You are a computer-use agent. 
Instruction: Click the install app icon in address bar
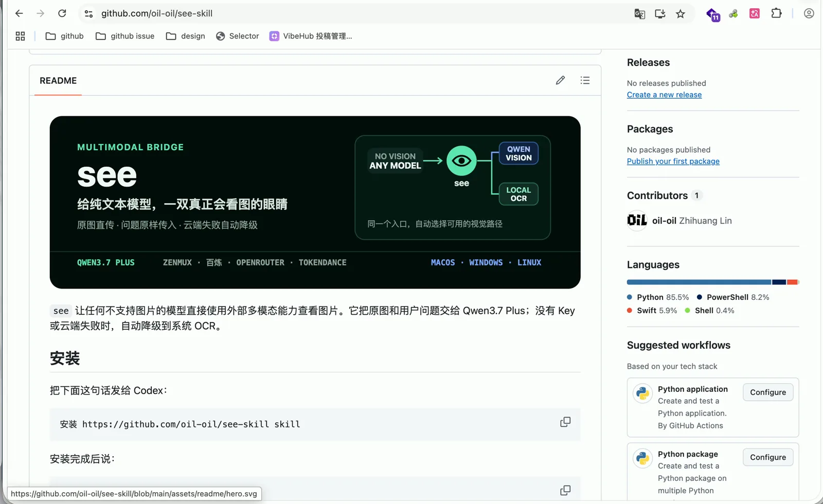660,14
